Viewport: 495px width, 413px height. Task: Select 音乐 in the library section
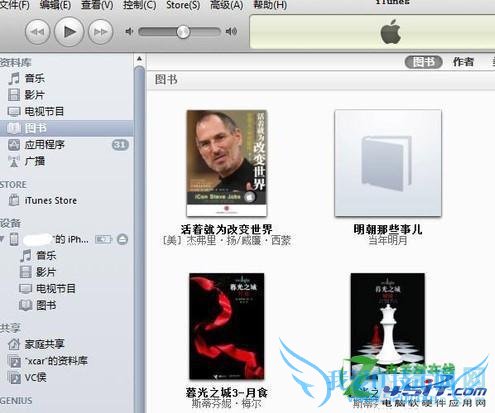tap(67, 78)
